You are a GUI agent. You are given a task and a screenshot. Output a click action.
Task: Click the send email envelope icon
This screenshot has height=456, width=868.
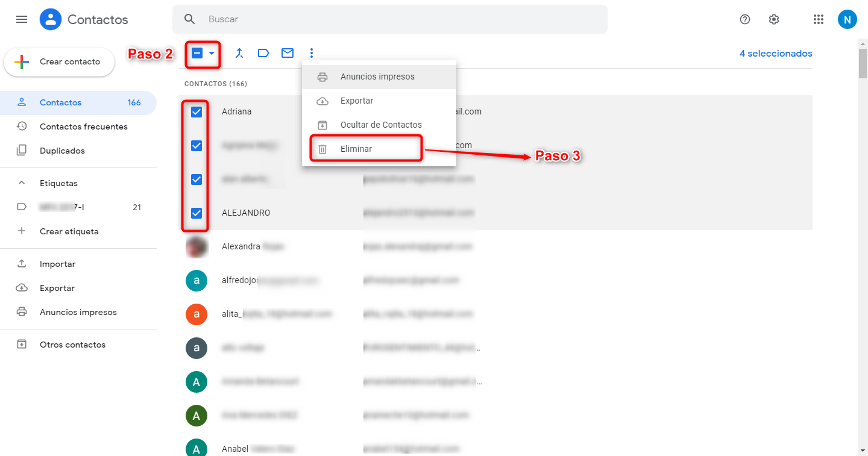click(288, 53)
